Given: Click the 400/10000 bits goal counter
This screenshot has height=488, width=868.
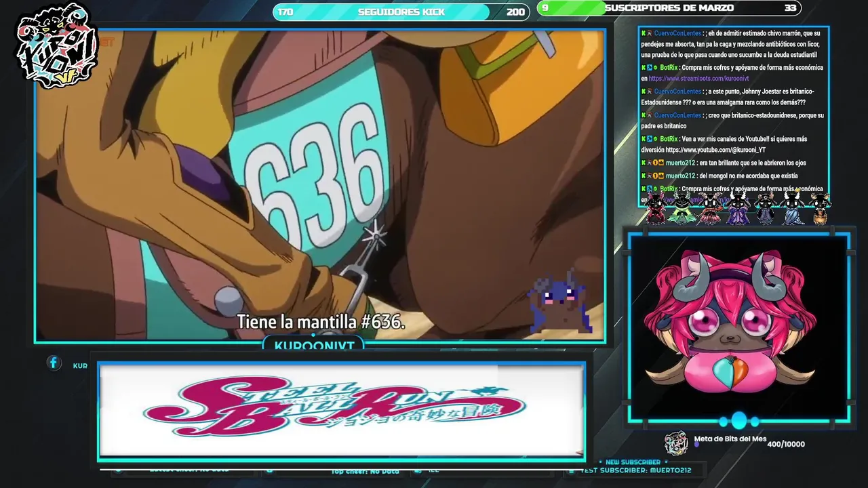Looking at the screenshot, I should click(785, 445).
